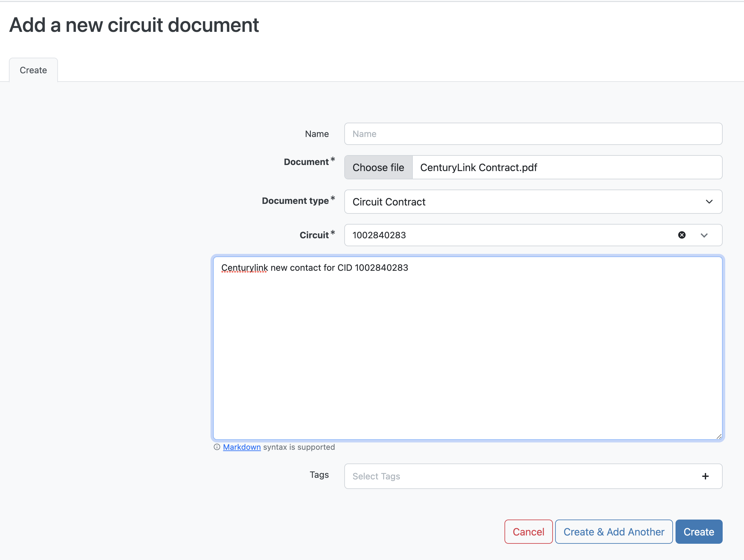Click the clear circuit selection icon

coord(682,235)
